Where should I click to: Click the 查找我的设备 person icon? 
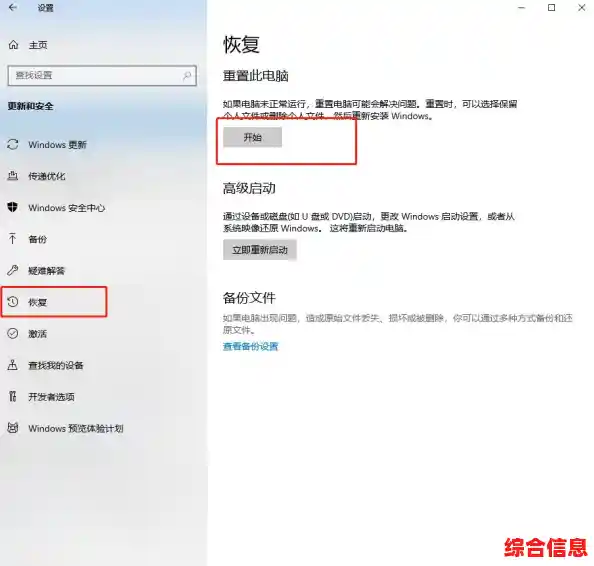(13, 365)
